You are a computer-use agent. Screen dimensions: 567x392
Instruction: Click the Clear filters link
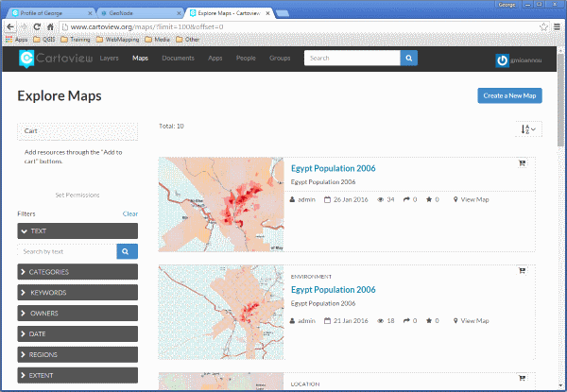(130, 213)
